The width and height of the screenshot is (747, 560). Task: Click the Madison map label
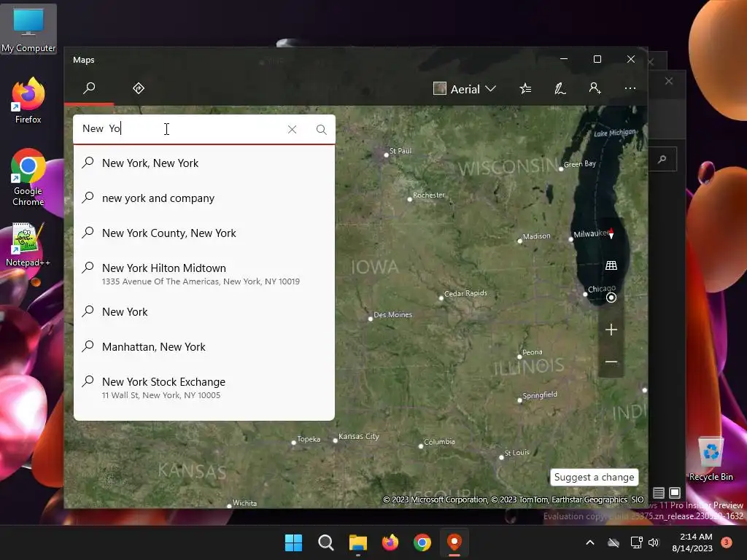[536, 236]
